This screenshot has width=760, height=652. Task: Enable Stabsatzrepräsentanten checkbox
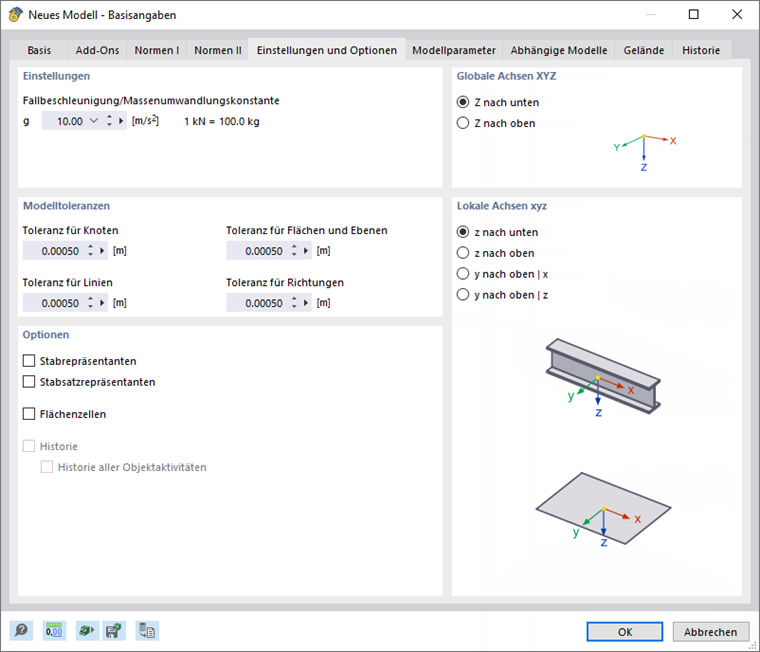(x=29, y=382)
